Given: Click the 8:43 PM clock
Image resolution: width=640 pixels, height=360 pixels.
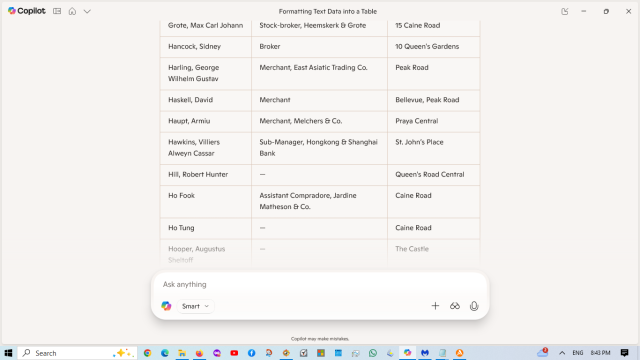Looking at the screenshot, I should pyautogui.click(x=600, y=353).
